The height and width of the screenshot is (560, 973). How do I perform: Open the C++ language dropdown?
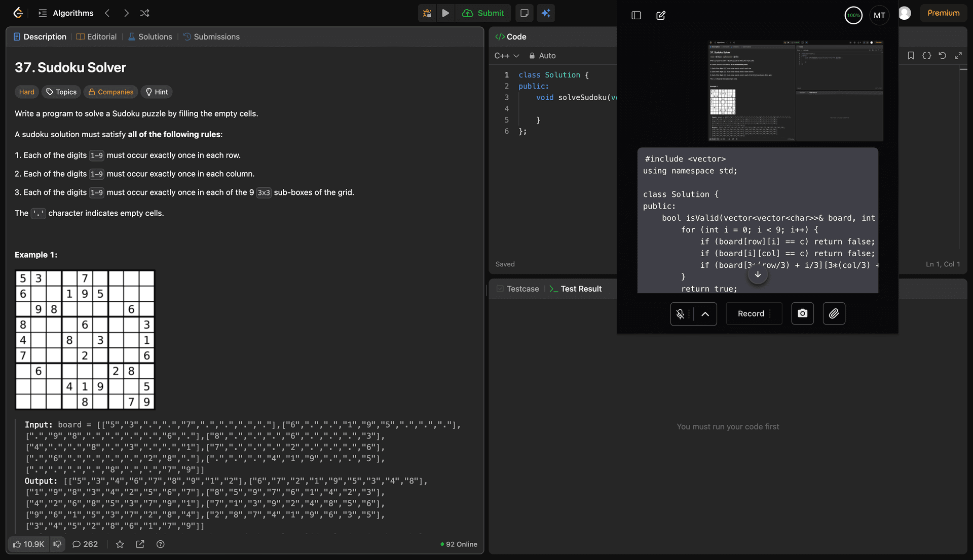[507, 56]
